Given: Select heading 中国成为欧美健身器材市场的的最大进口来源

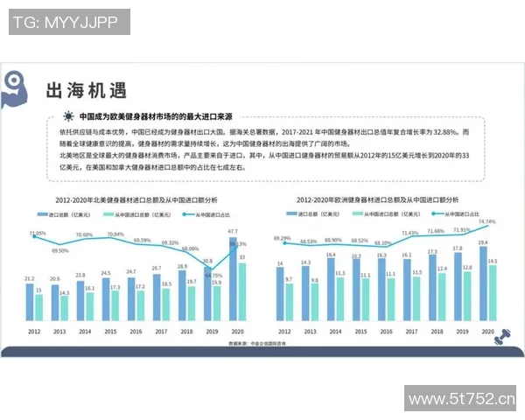Looking at the screenshot, I should click(156, 116).
